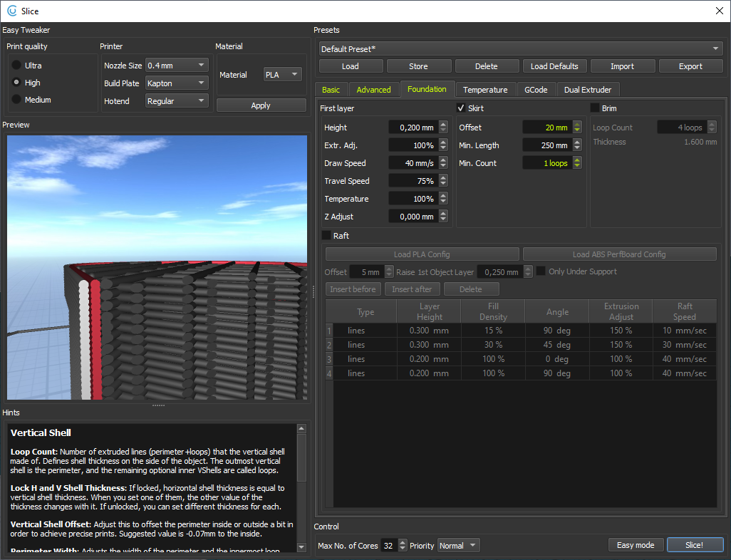Click the Max No. of Cores field
The height and width of the screenshot is (560, 731).
389,545
